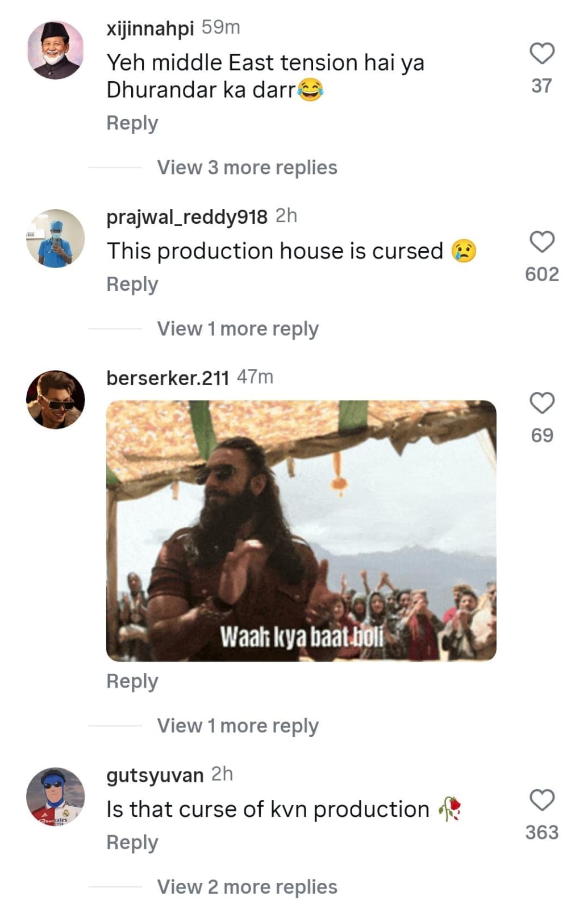The height and width of the screenshot is (909, 588).
Task: Reply to gutsyuvan's comment
Action: coord(132,843)
